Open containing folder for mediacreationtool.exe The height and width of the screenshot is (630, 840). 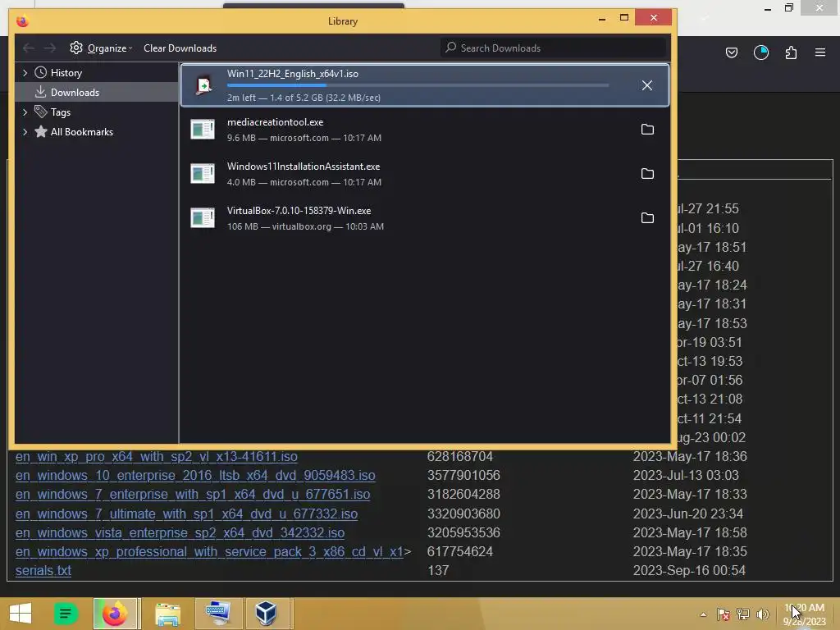coord(647,129)
